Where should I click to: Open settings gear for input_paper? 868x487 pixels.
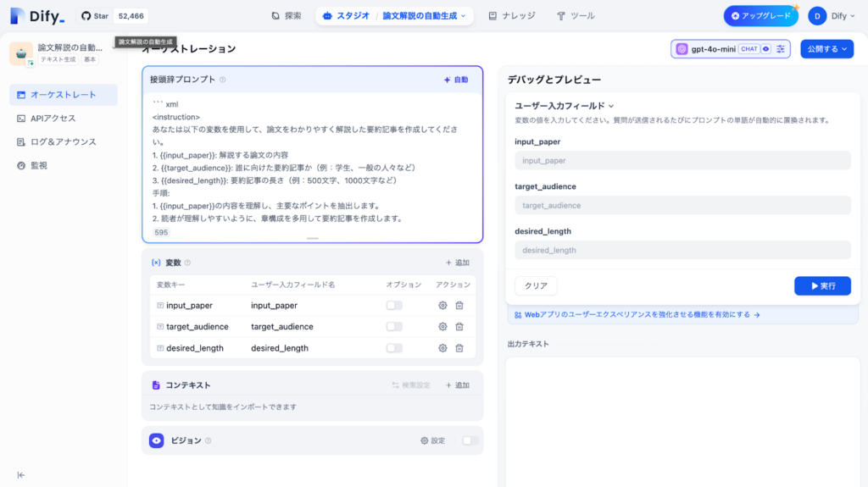pos(442,306)
